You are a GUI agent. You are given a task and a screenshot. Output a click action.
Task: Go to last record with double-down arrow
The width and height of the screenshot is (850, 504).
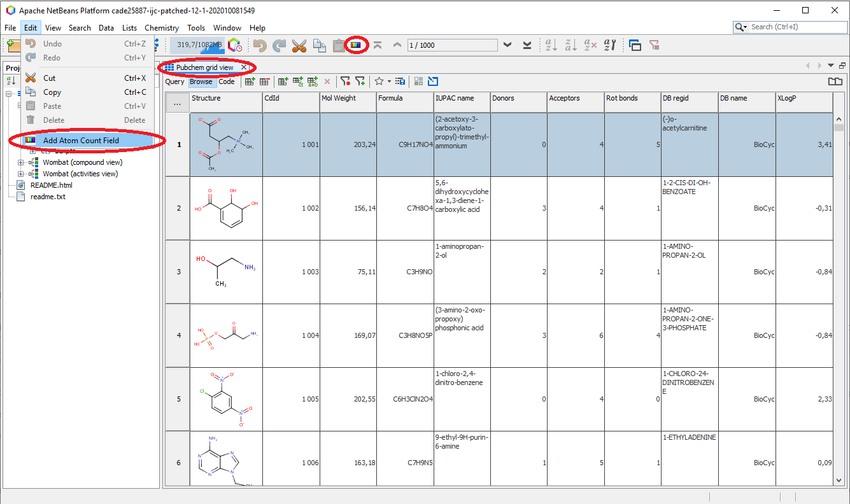point(527,45)
